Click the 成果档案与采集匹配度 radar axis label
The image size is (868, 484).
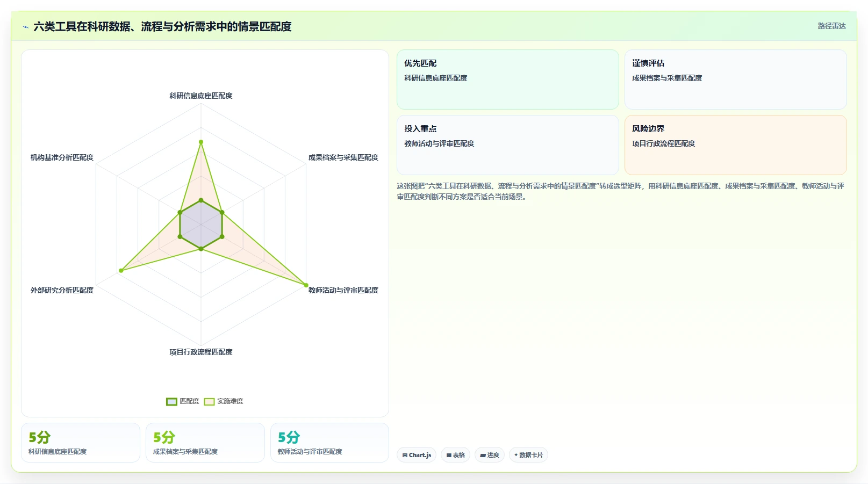[x=343, y=157]
